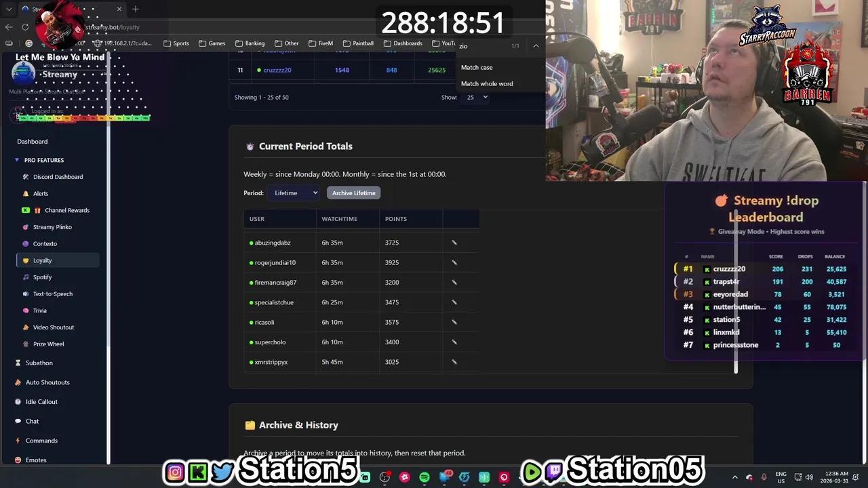
Task: Reload the current page
Action: 25,27
